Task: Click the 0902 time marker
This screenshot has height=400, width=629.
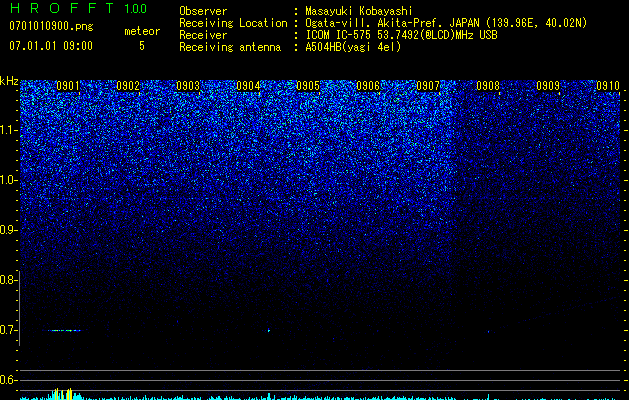Action: point(128,86)
